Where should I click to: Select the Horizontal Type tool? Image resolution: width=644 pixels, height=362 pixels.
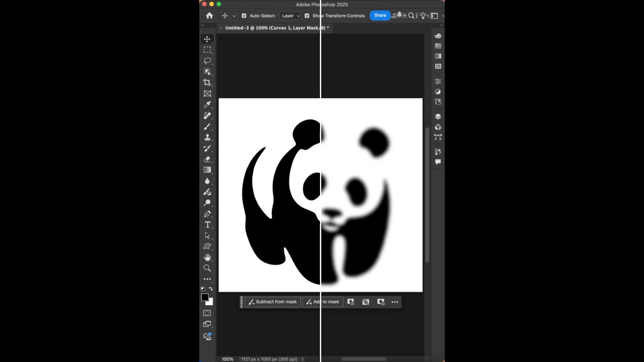click(x=207, y=225)
